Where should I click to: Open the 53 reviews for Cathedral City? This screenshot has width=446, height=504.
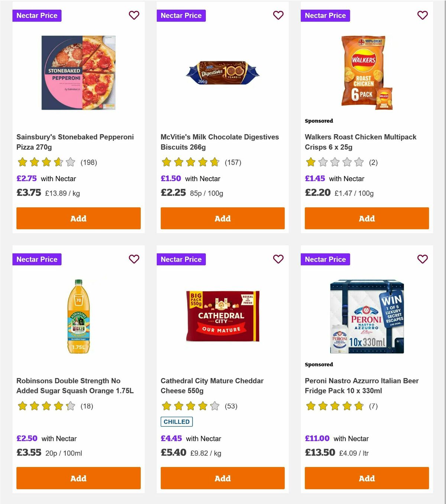coord(231,406)
